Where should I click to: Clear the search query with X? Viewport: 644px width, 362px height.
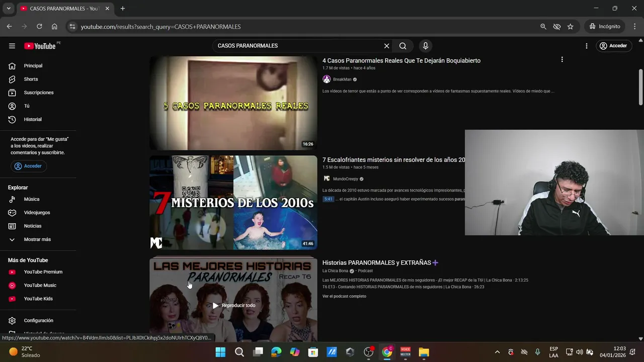click(386, 46)
